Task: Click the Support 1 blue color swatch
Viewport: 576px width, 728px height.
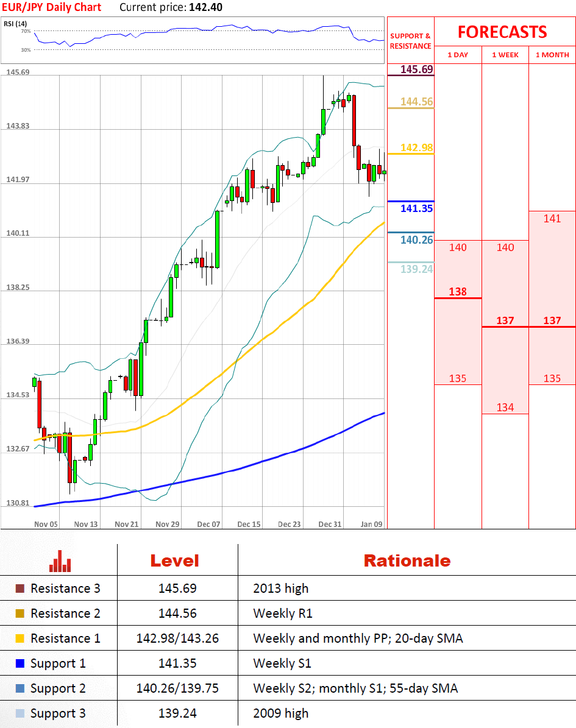Action: pyautogui.click(x=20, y=663)
